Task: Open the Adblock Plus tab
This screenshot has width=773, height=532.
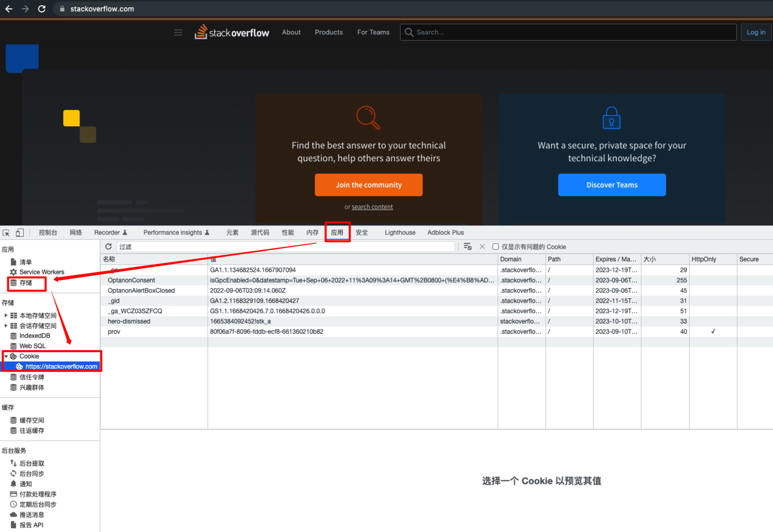Action: [x=445, y=233]
